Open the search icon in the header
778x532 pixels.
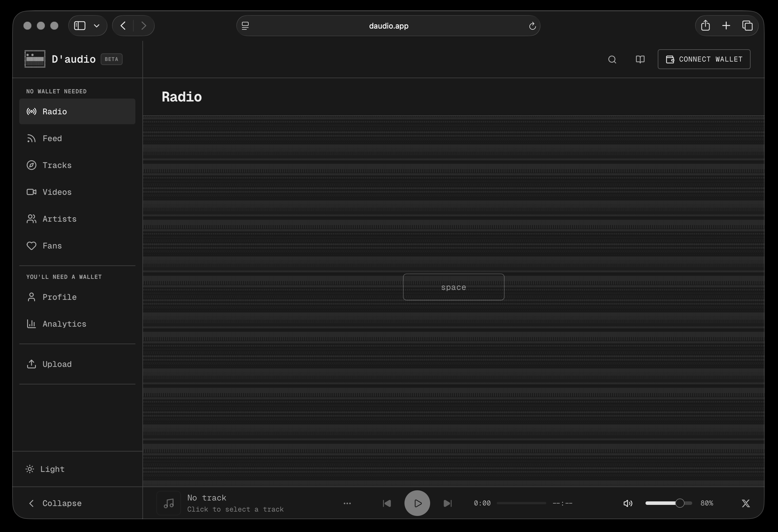612,59
